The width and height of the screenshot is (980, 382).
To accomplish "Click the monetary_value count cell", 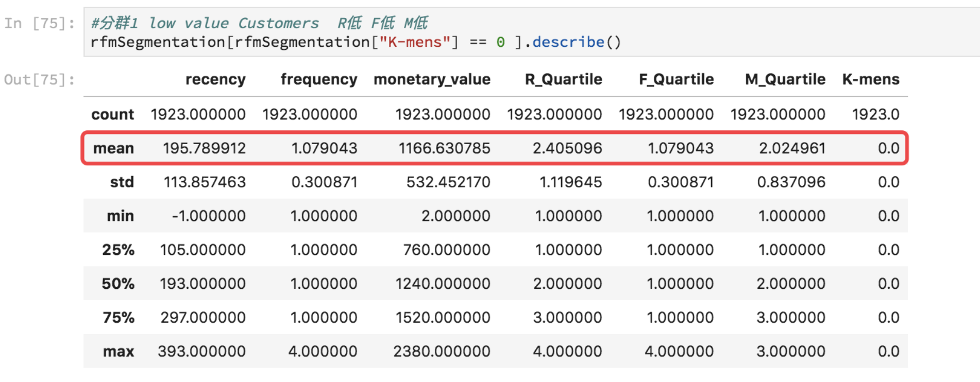I will coord(443,114).
